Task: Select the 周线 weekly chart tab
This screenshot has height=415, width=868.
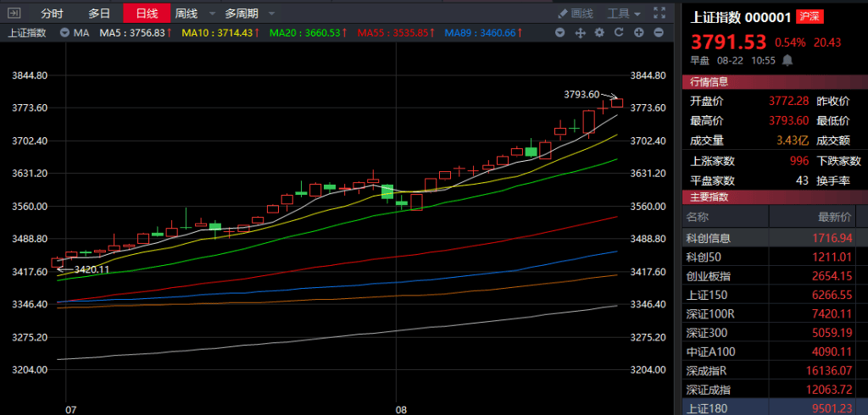Action: coord(186,14)
